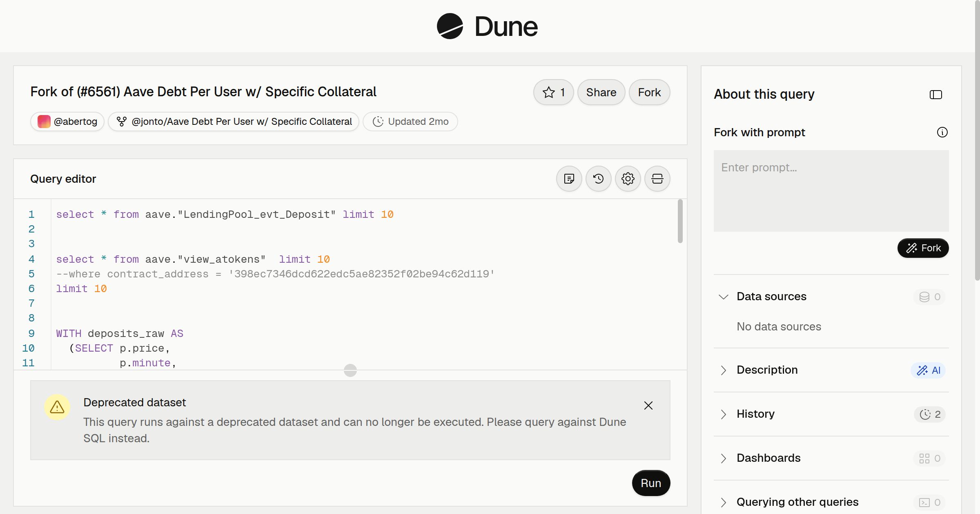Click the black Fork prompt button

tap(923, 248)
